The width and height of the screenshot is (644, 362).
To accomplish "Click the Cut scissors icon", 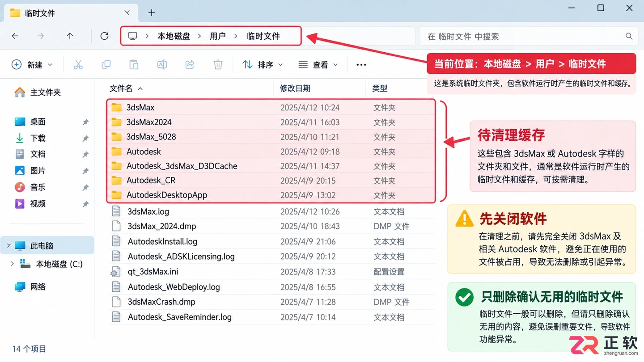I will coord(78,65).
